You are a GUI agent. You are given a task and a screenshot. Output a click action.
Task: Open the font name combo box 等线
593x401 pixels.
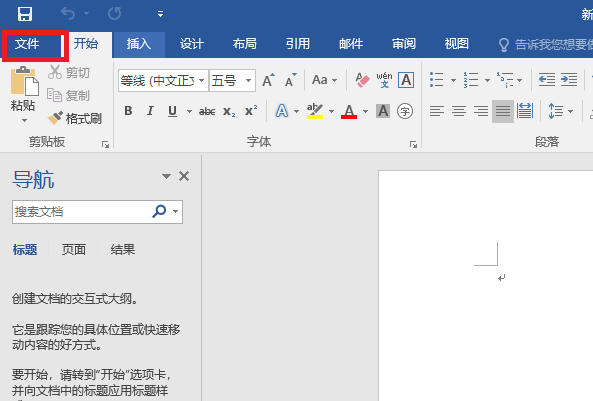pos(163,80)
